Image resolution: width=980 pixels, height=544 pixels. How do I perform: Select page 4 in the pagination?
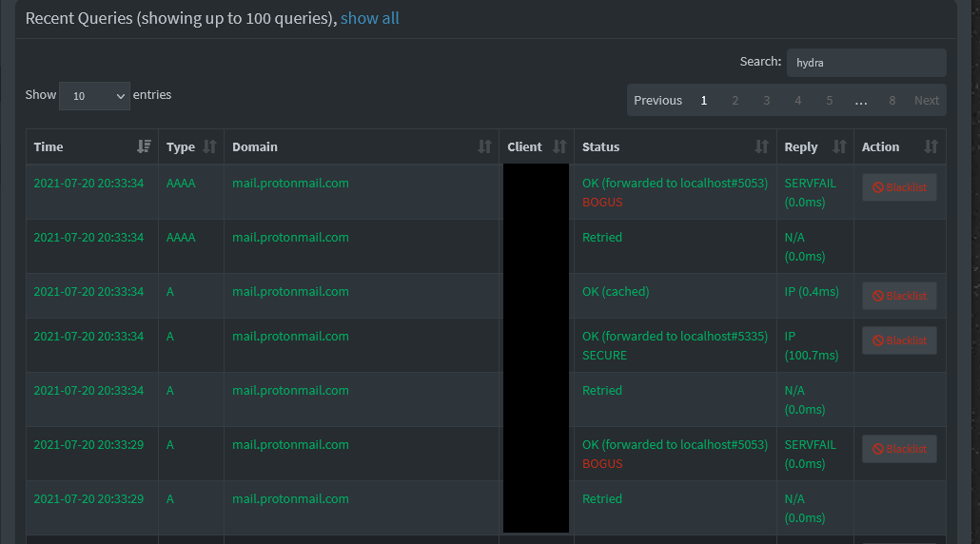point(797,101)
